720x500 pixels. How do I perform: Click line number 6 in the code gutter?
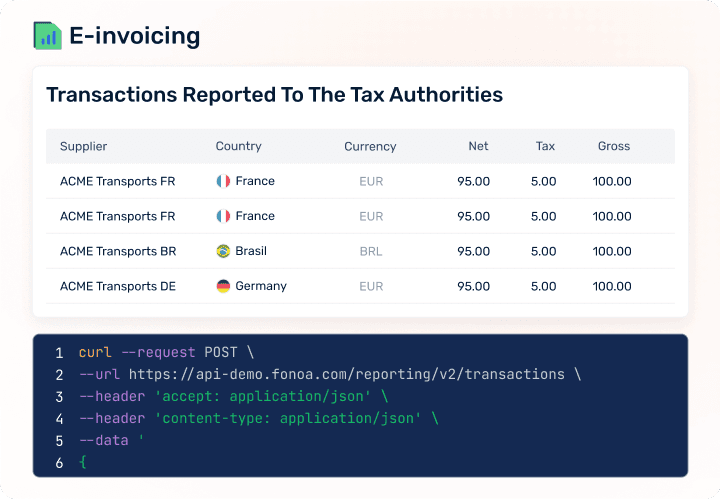(x=59, y=463)
